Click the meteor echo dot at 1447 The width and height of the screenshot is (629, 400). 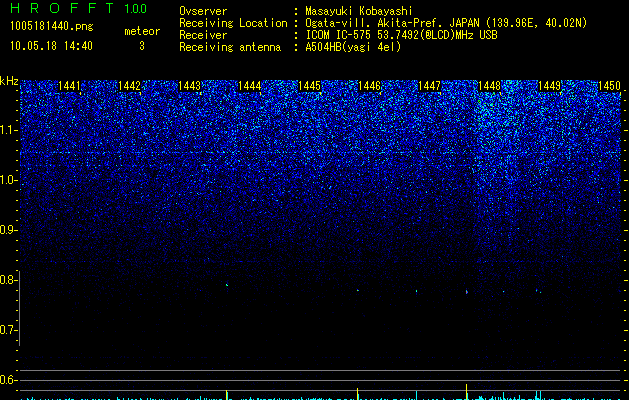point(416,291)
